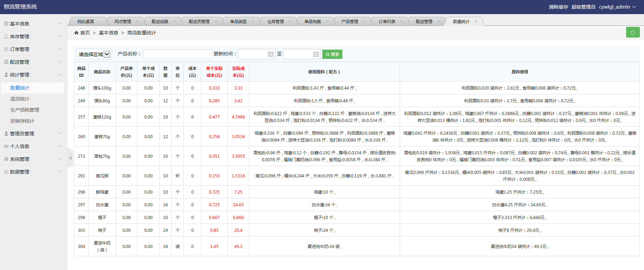Click 基本信息 breadcrumb link
644x270 pixels.
point(108,33)
